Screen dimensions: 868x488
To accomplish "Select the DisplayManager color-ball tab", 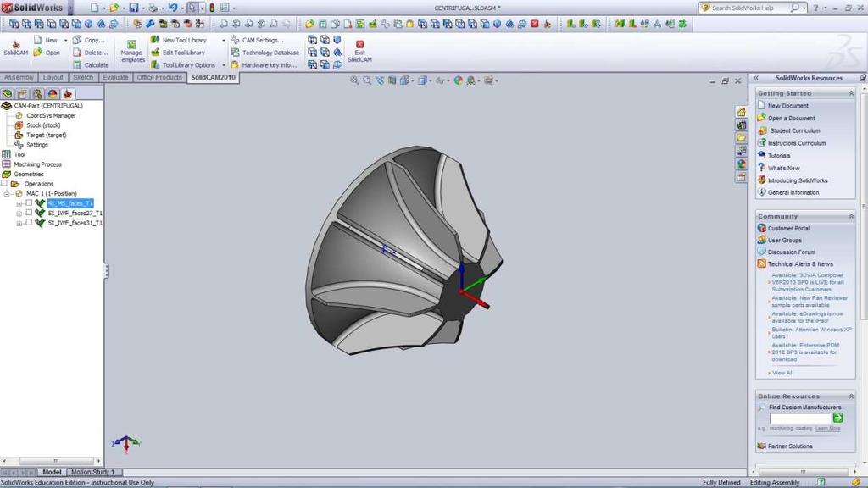I will (x=53, y=93).
